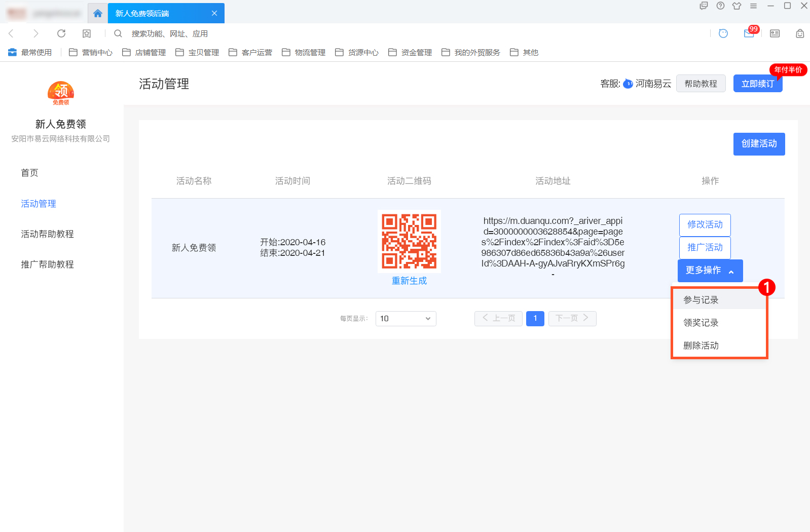
Task: Click the search magnifier icon
Action: pos(118,33)
